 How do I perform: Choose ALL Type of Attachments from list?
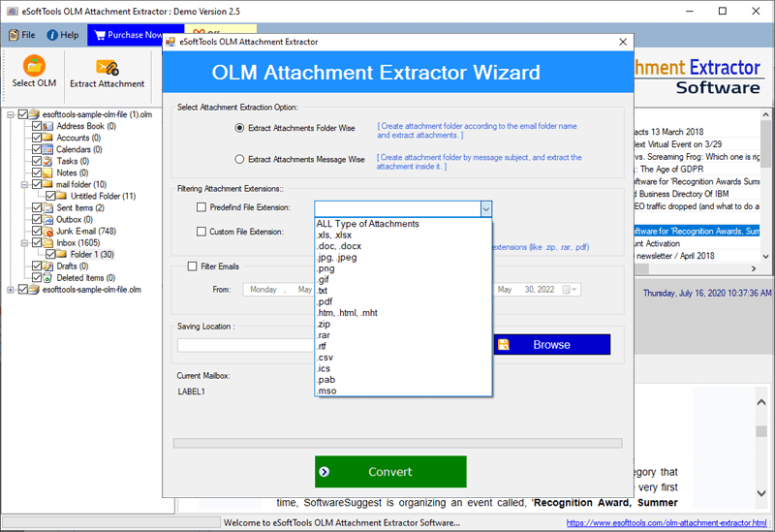(403, 224)
